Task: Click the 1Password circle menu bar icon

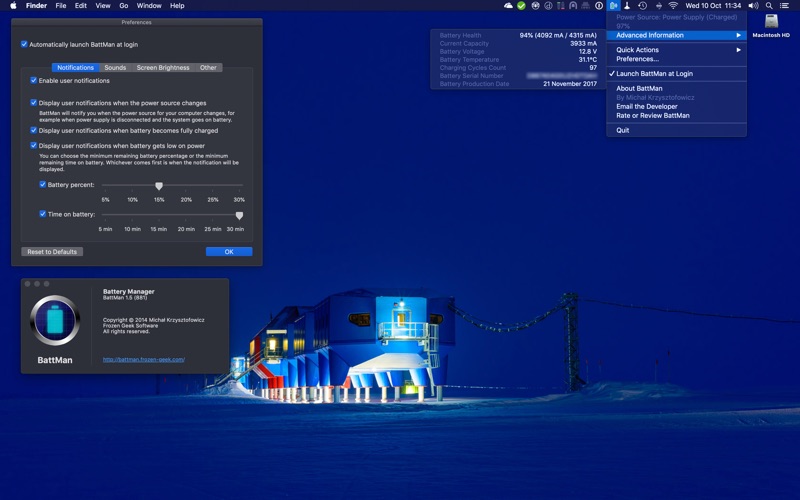Action: coord(599,6)
